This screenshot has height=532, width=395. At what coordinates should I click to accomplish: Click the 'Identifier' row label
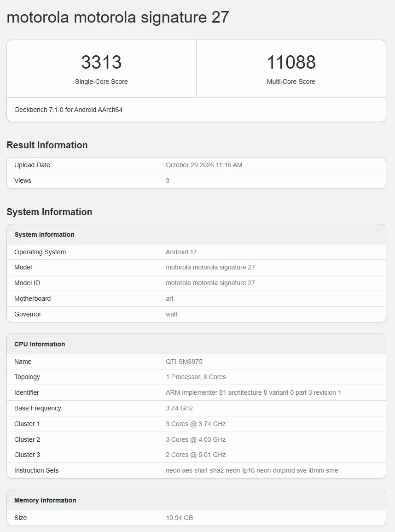click(27, 392)
